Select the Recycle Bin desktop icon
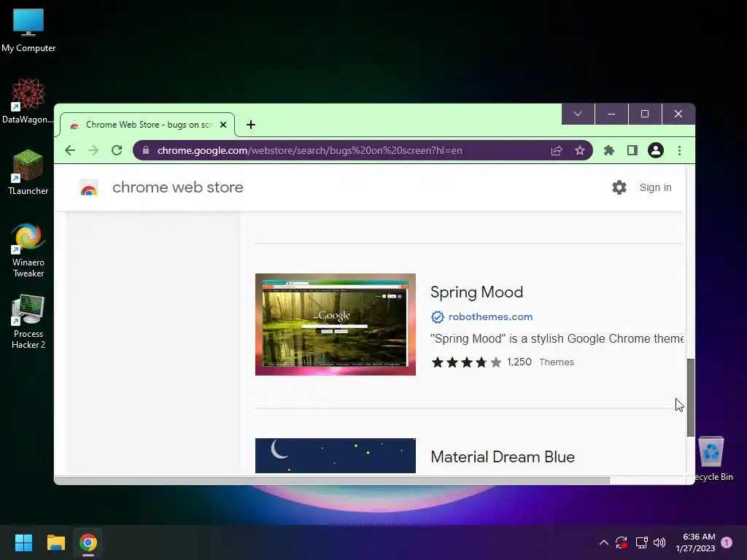This screenshot has height=560, width=747. pos(712,459)
